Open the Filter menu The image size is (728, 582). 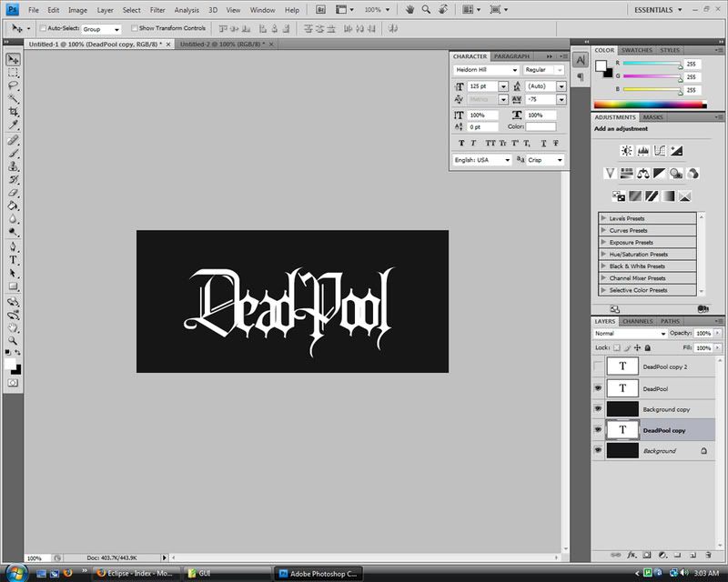pyautogui.click(x=157, y=10)
